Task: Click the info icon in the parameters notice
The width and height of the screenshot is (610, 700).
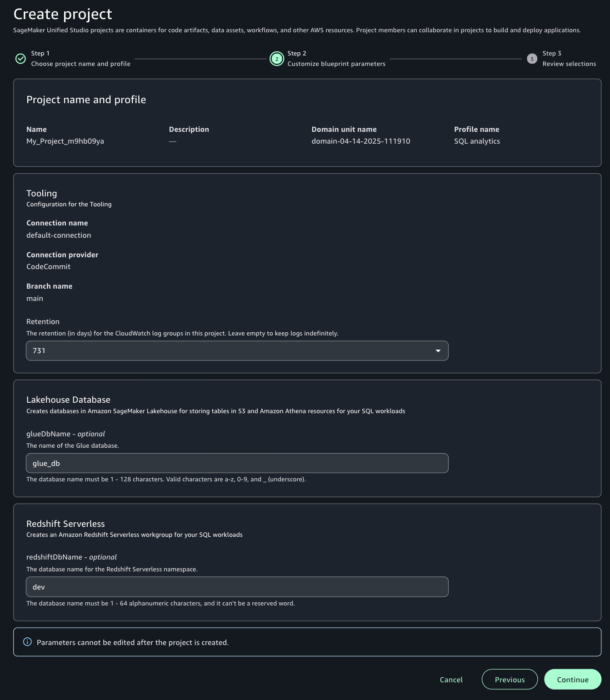Action: (x=27, y=642)
